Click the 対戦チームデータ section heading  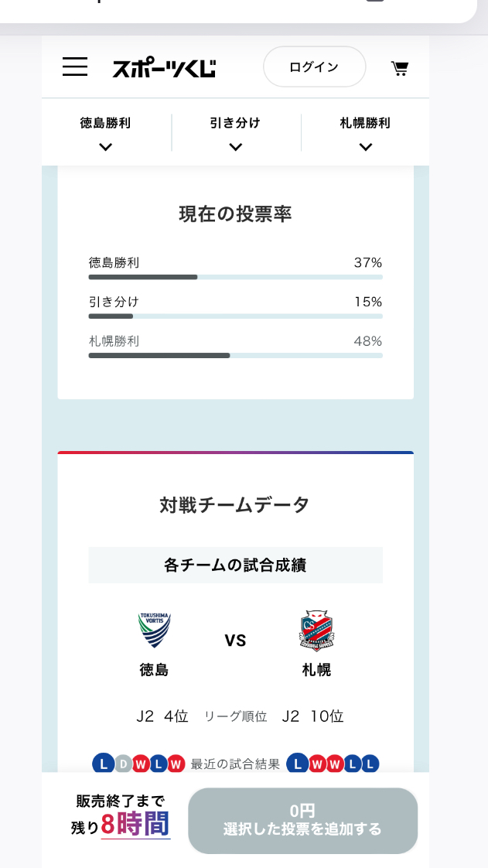(x=235, y=505)
